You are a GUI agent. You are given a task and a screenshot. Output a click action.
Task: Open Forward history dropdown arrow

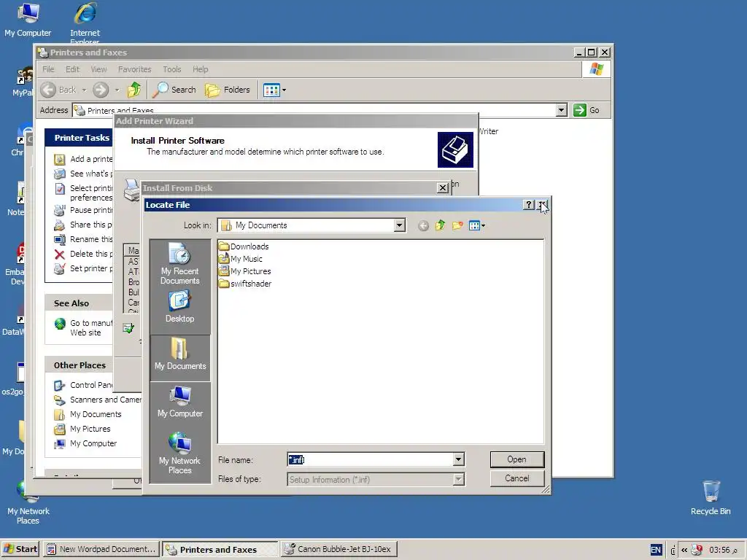point(117,90)
